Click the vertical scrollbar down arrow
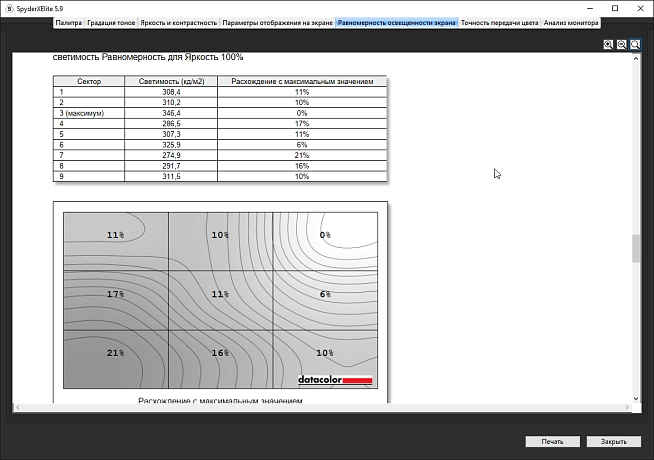 (x=636, y=396)
